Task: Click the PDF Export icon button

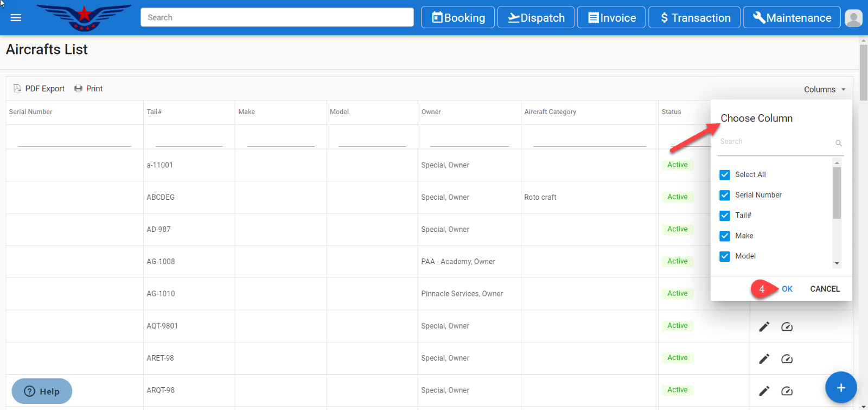Action: pos(39,89)
